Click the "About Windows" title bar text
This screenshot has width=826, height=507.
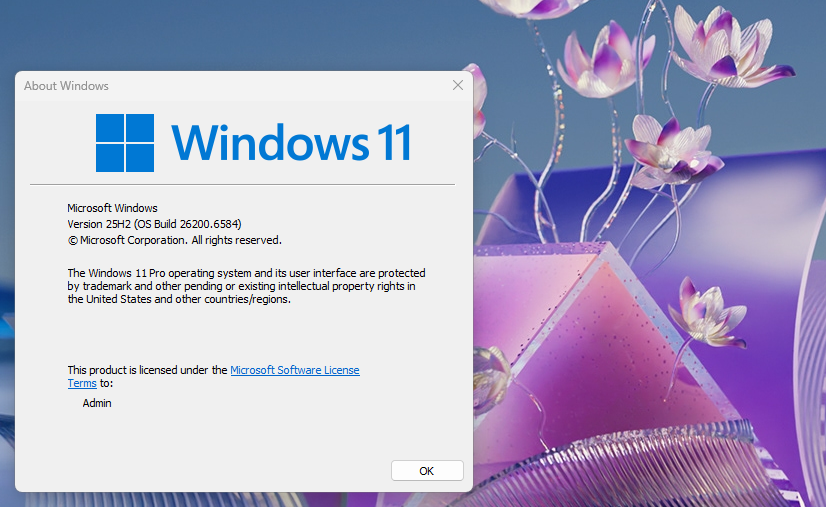coord(66,86)
